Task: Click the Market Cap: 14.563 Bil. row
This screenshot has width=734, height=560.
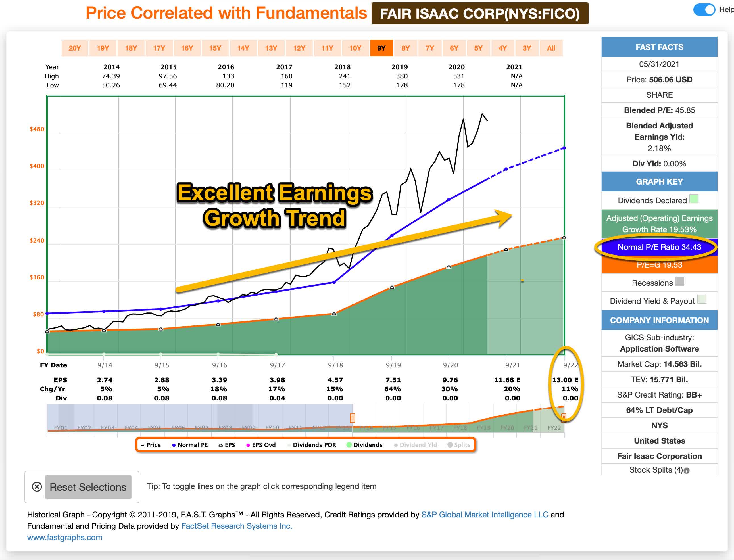Action: pyautogui.click(x=659, y=364)
